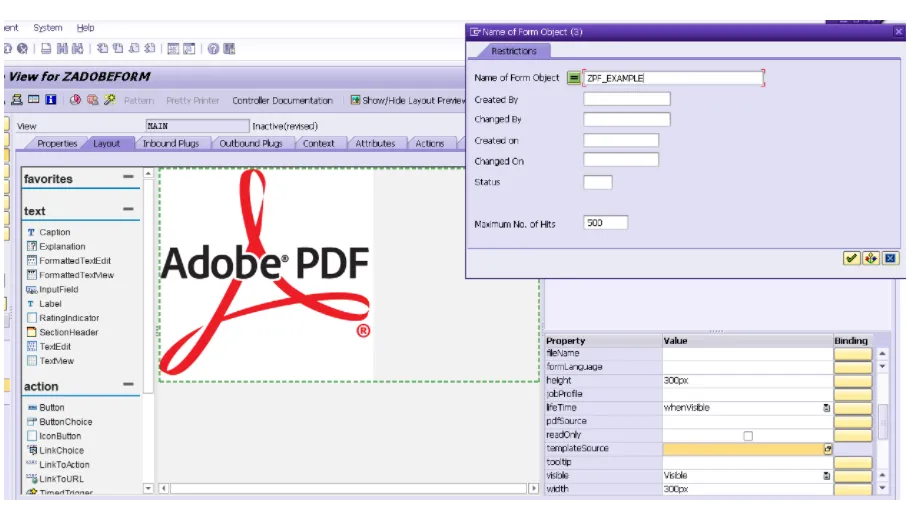Cancel the Name of Form Object dialog with blue X
The height and width of the screenshot is (505, 907).
pyautogui.click(x=890, y=259)
